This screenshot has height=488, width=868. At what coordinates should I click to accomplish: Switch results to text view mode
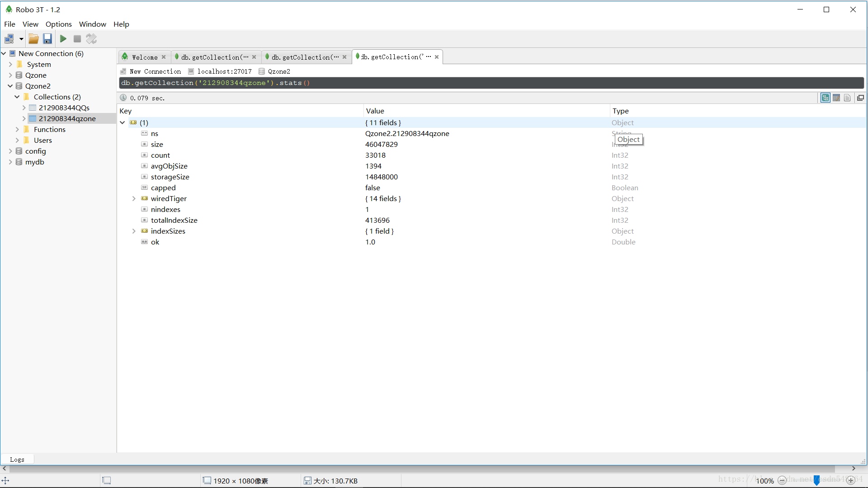pos(847,98)
